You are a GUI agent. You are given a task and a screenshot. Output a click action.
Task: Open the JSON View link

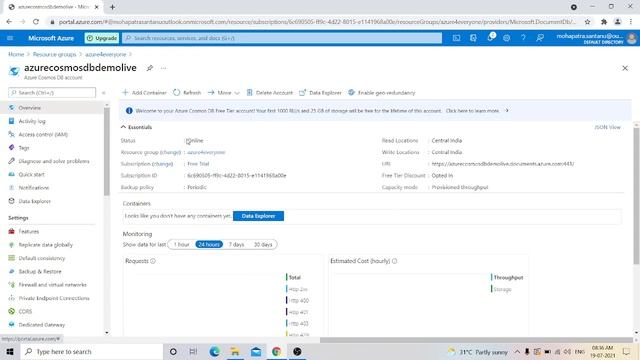tap(607, 127)
